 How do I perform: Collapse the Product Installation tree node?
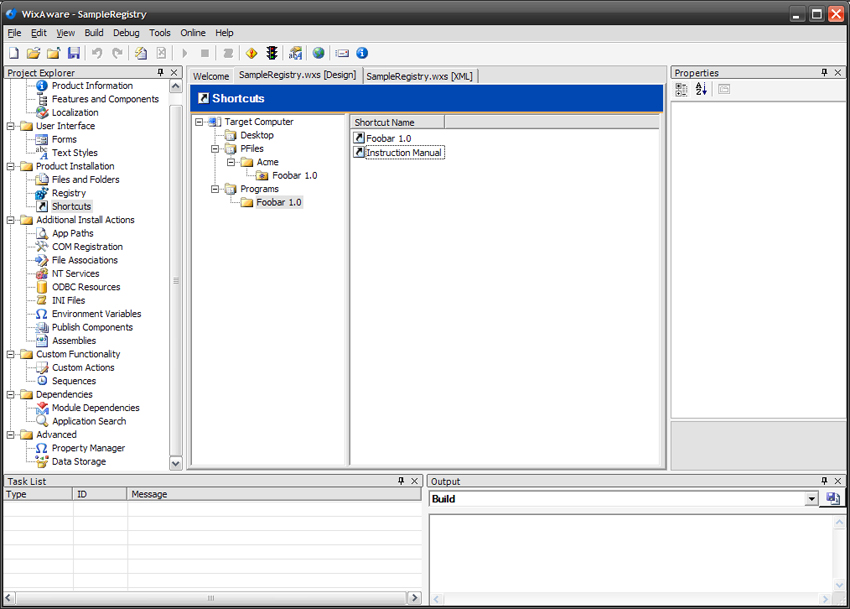[x=10, y=166]
